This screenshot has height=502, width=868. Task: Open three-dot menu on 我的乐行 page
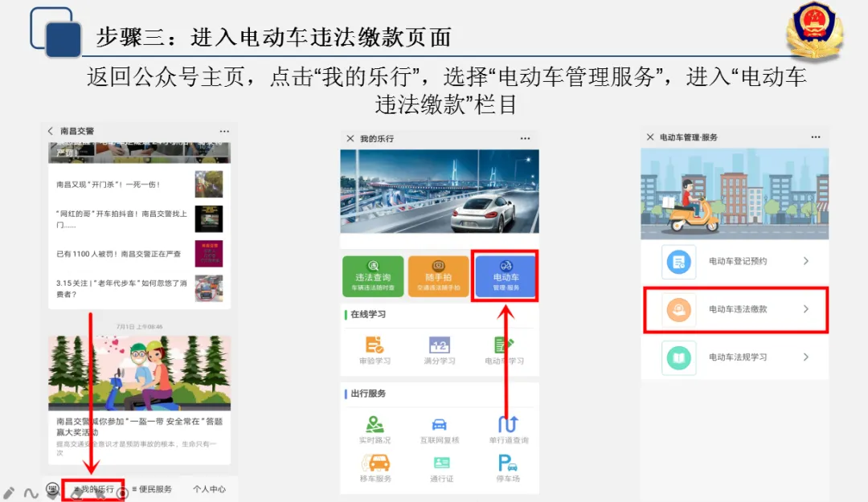pyautogui.click(x=525, y=138)
